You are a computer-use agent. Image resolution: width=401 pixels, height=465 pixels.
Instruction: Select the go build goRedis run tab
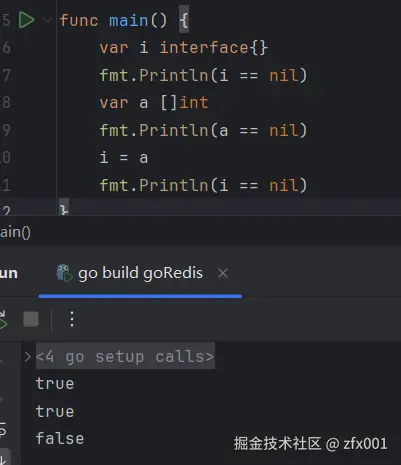pyautogui.click(x=140, y=273)
